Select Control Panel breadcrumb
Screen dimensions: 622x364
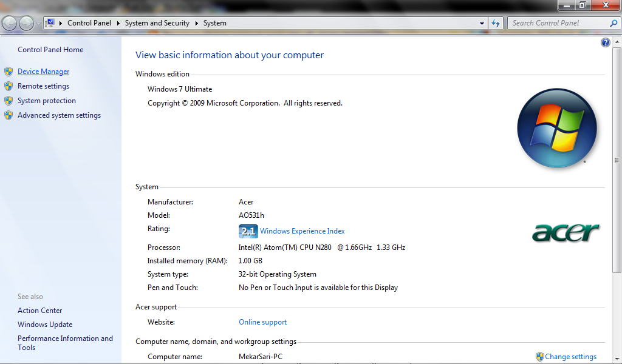click(x=89, y=23)
